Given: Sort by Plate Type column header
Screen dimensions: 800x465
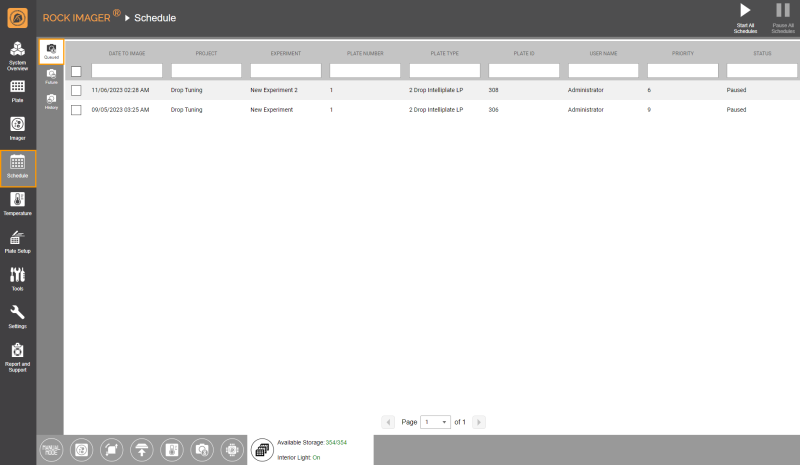Looking at the screenshot, I should click(444, 53).
